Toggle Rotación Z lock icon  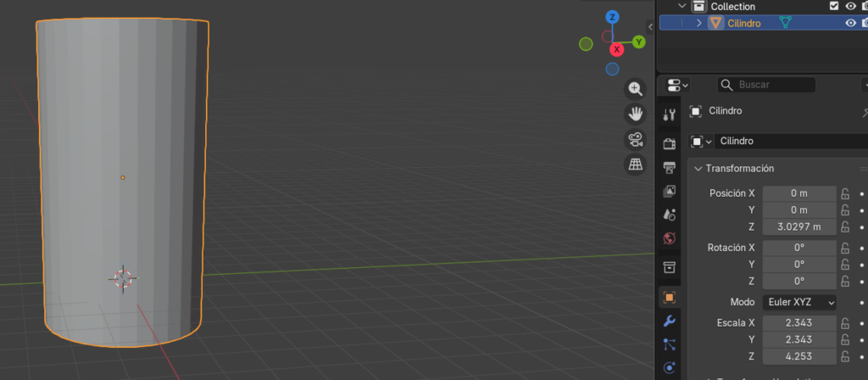point(845,281)
